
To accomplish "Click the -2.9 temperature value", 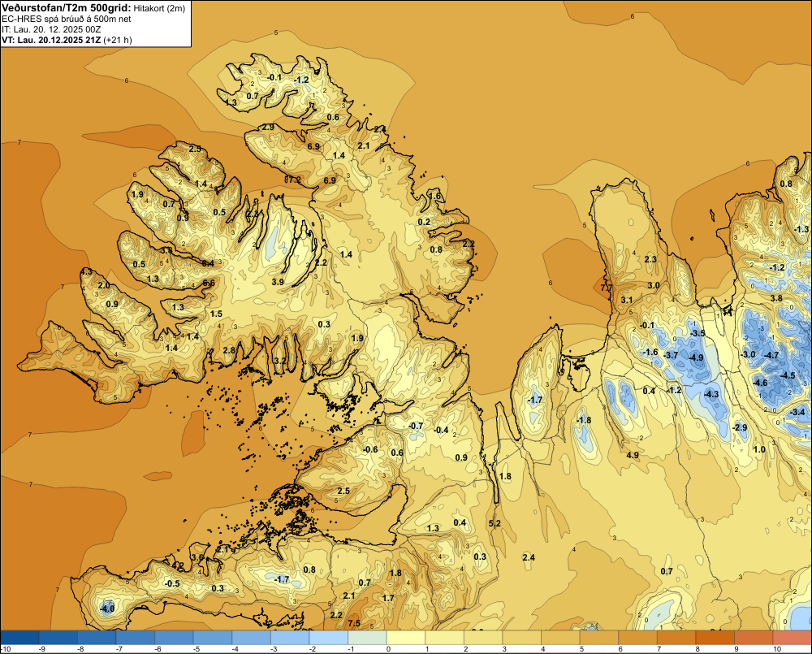I will pyautogui.click(x=740, y=427).
